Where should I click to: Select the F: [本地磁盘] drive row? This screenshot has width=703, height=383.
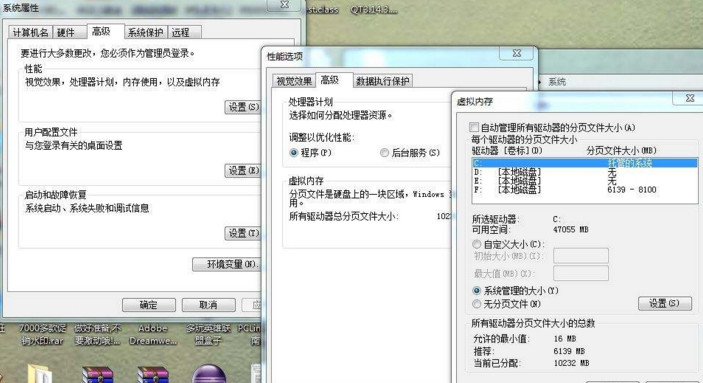[x=585, y=190]
